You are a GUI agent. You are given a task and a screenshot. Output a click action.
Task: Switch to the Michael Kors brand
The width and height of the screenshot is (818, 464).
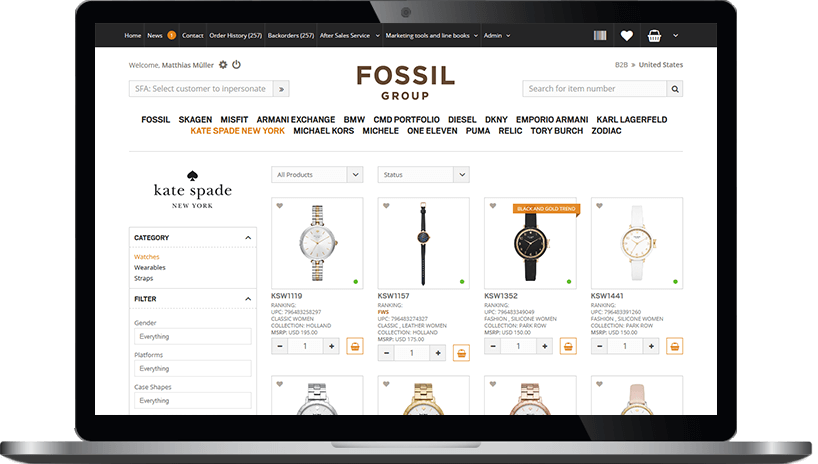(323, 131)
